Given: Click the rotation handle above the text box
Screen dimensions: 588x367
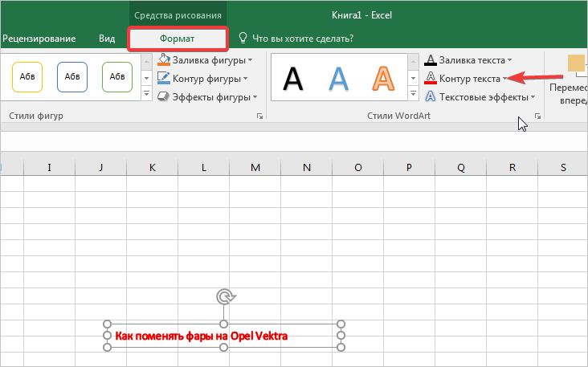Looking at the screenshot, I should pos(225,296).
